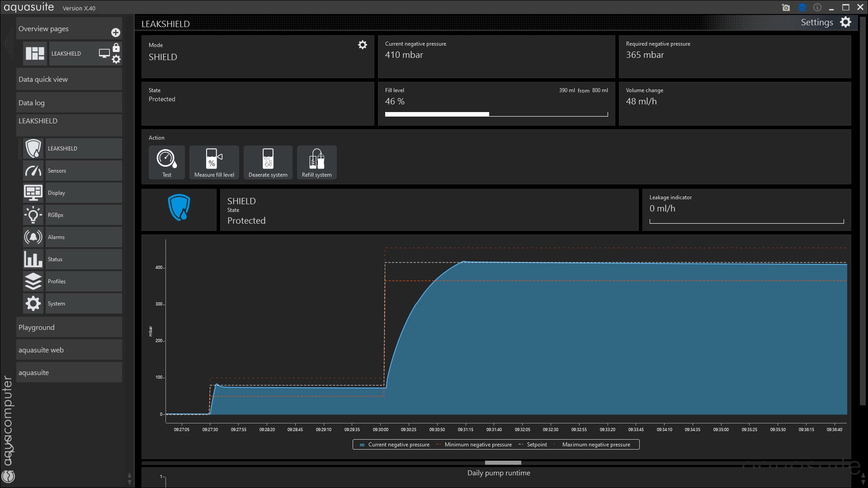The width and height of the screenshot is (868, 488).
Task: Click the Protected text in the State panel
Action: click(x=162, y=99)
